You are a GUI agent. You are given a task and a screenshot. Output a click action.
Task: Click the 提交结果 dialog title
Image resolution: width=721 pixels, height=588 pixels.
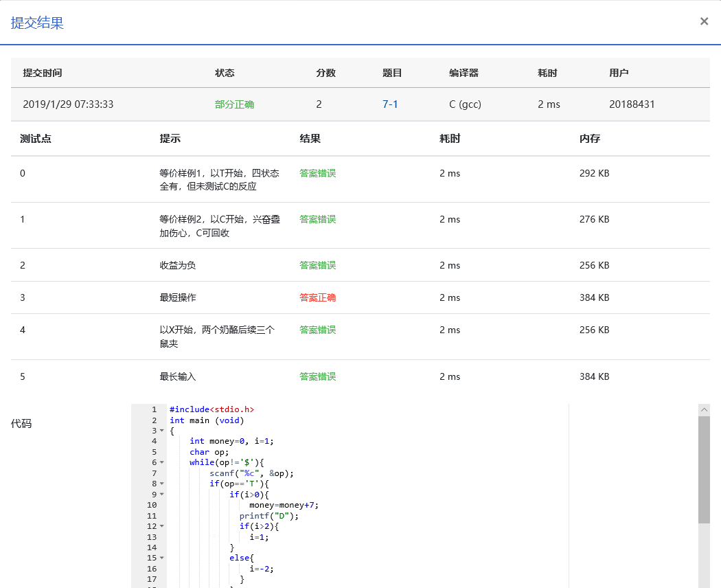[x=37, y=23]
